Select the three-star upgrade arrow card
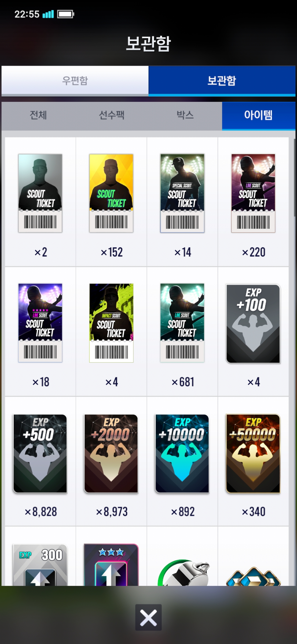This screenshot has height=644, width=297. [111, 564]
